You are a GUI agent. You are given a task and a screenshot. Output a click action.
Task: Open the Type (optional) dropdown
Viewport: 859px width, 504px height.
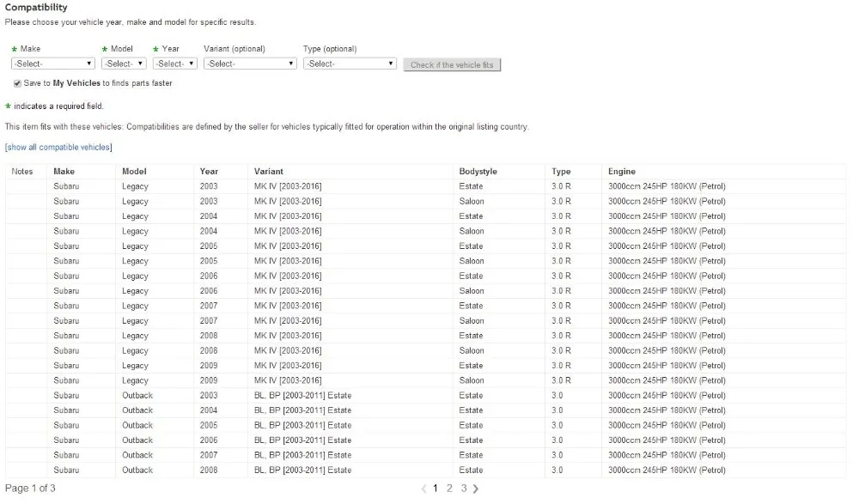(350, 64)
